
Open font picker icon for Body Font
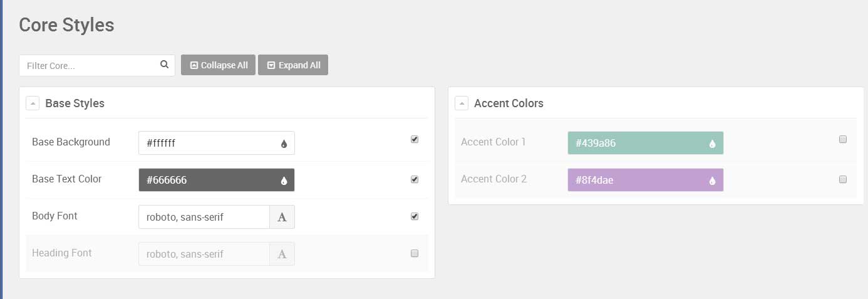point(282,217)
